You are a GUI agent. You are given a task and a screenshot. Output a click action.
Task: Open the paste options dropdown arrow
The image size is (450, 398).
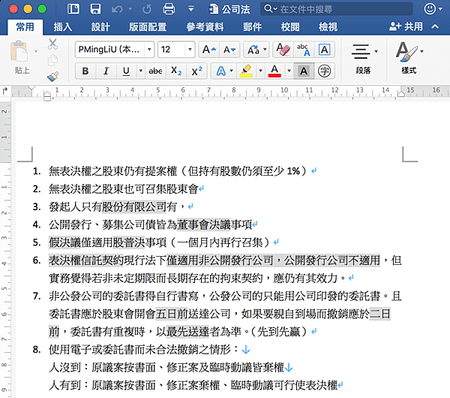[x=36, y=51]
